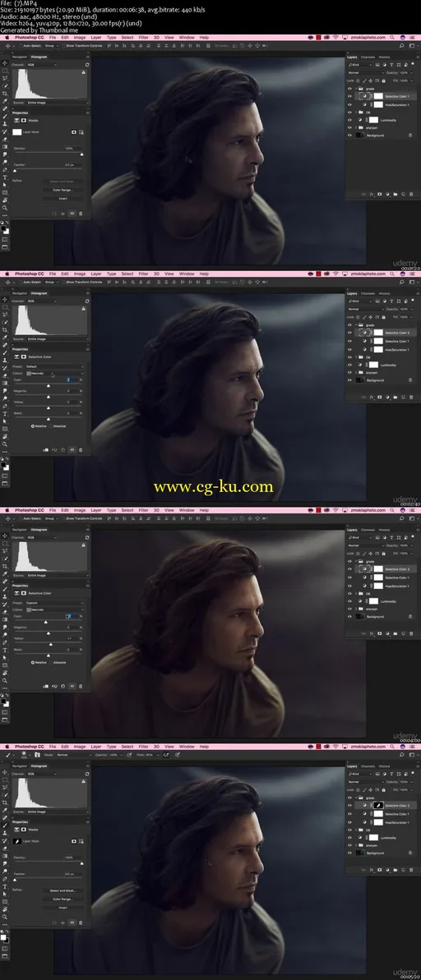Click the clip-to-layer icon in second frame's Properties
The image size is (421, 980).
[46, 450]
